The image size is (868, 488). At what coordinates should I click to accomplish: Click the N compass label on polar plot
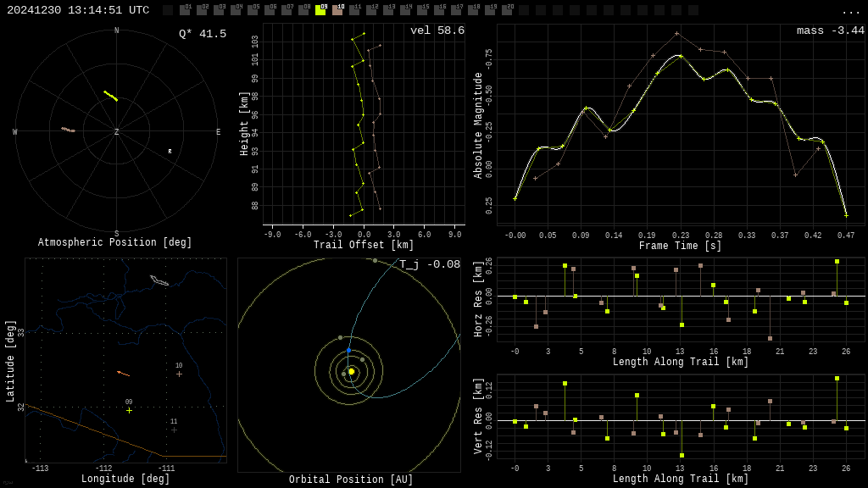click(x=117, y=30)
